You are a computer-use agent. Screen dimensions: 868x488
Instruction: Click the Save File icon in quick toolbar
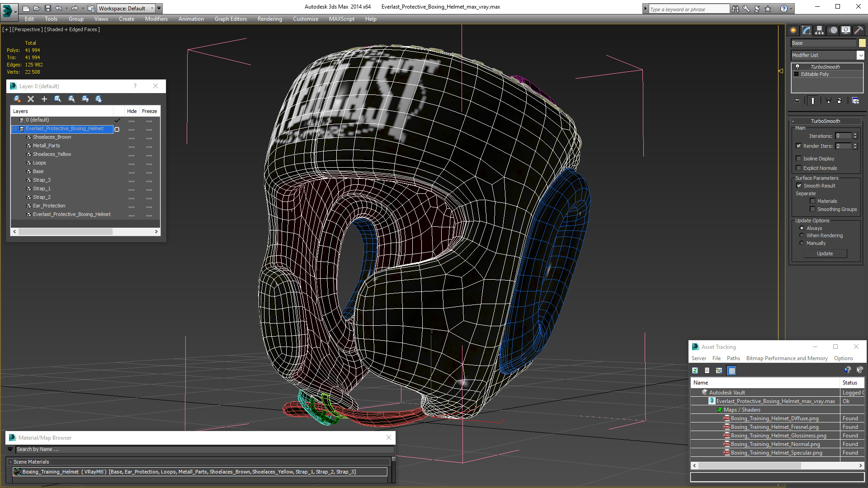pyautogui.click(x=47, y=8)
